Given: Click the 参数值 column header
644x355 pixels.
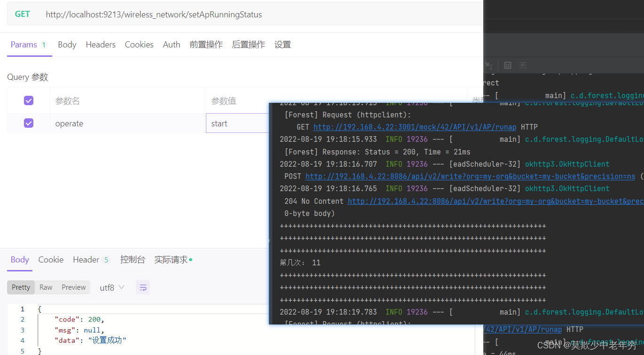Looking at the screenshot, I should 224,101.
